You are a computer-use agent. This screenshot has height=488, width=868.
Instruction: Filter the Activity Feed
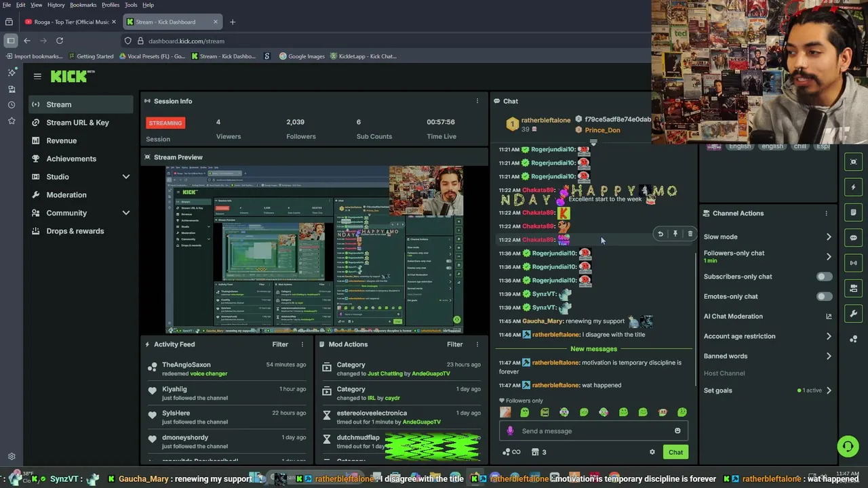(x=280, y=344)
